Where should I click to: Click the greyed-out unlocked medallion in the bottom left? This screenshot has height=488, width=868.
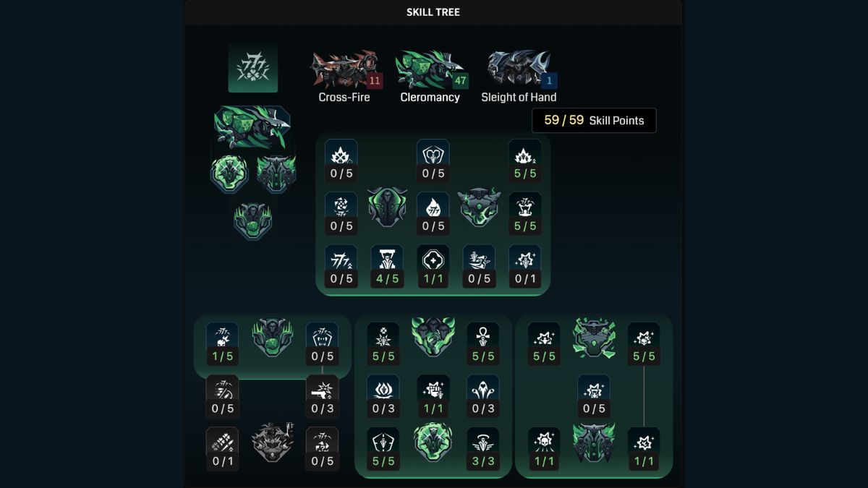[273, 442]
